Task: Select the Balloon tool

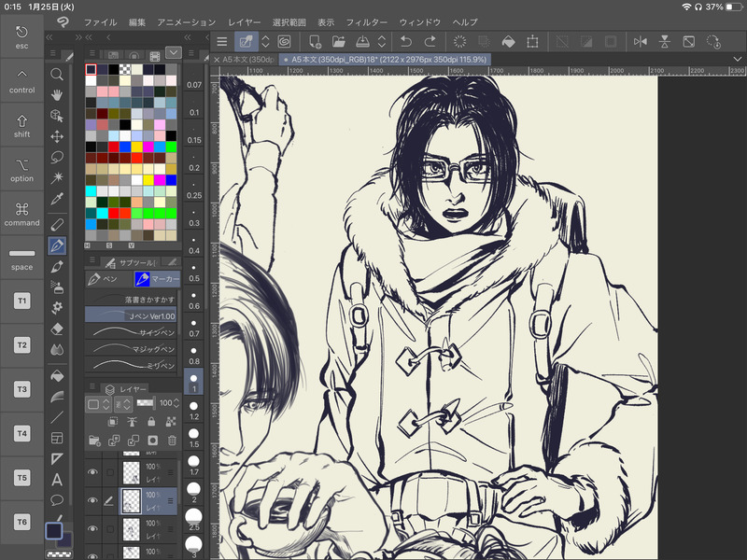Action: tap(57, 500)
